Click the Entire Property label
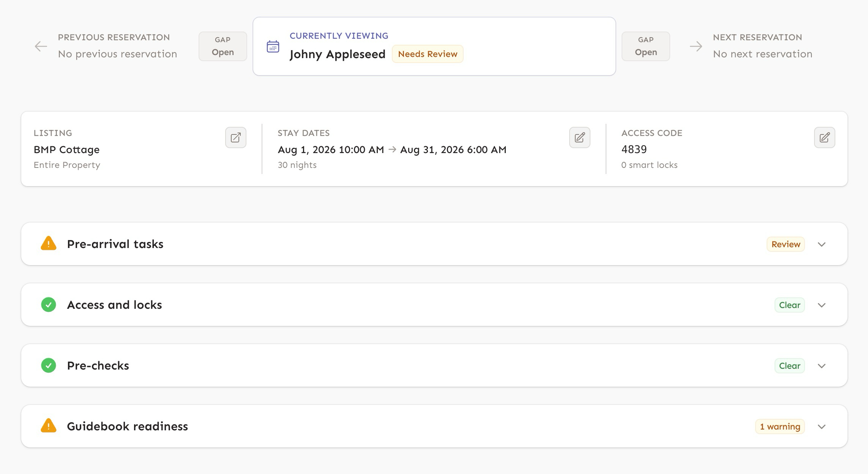The height and width of the screenshot is (474, 868). 67,165
